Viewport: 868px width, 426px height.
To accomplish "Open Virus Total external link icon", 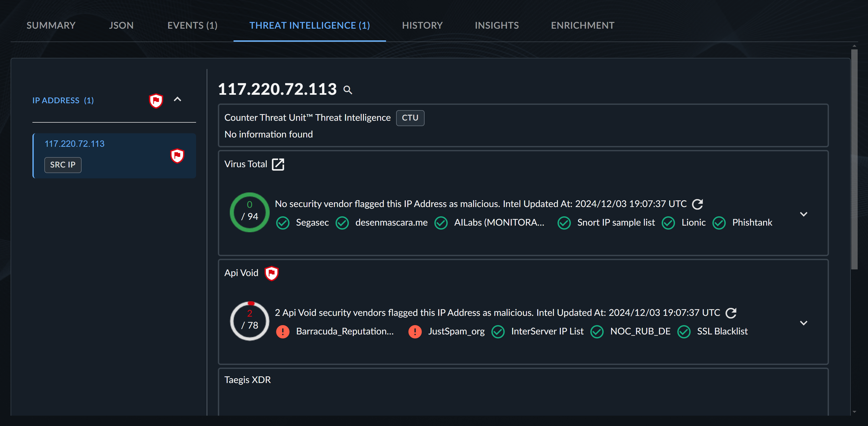I will click(x=278, y=164).
